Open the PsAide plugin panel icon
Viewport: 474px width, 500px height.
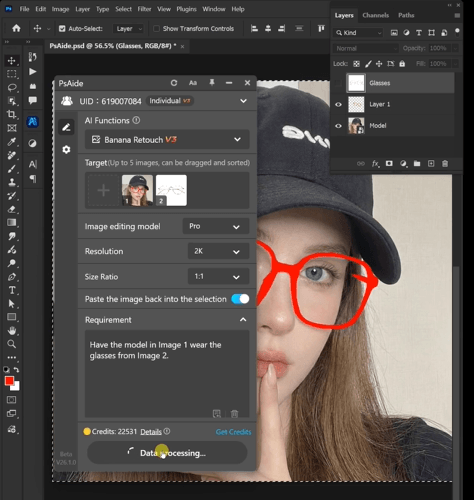click(32, 122)
